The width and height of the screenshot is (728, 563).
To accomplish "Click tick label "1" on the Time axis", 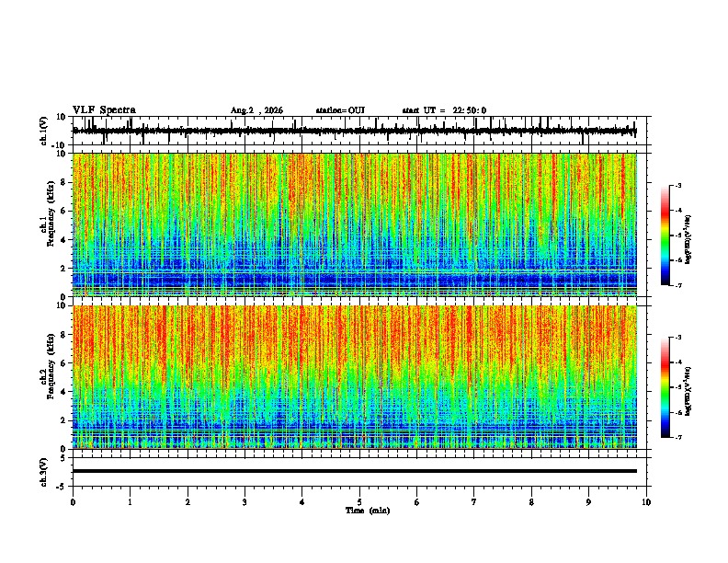I will 130,502.
